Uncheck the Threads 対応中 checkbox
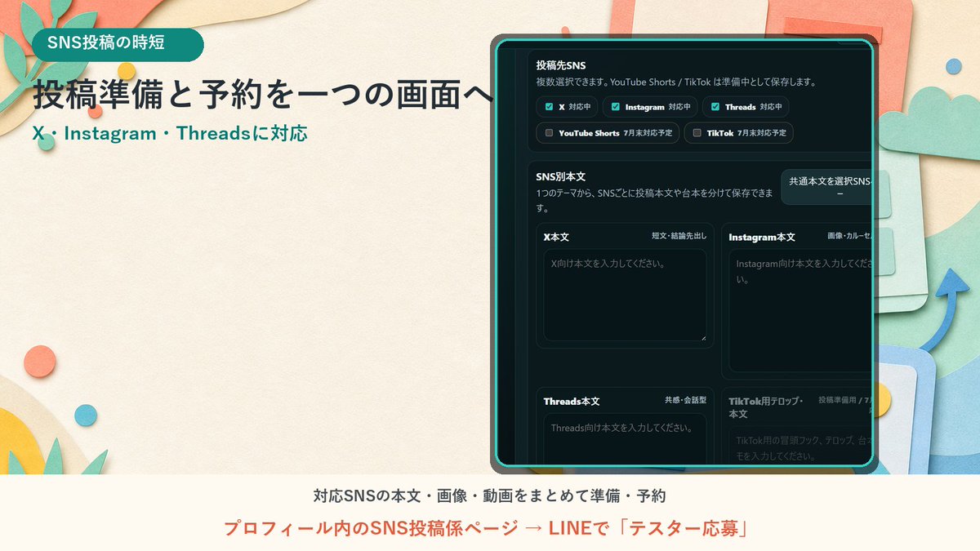980x551 pixels. (715, 107)
